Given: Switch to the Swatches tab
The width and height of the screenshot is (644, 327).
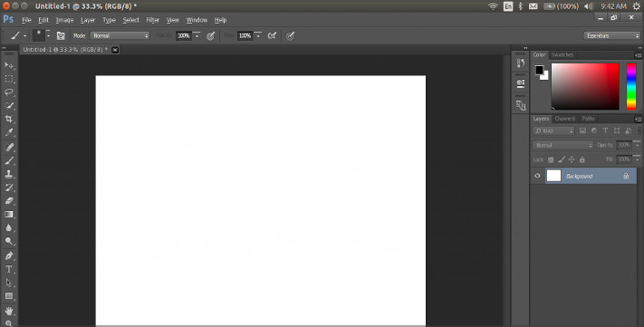Looking at the screenshot, I should [562, 54].
